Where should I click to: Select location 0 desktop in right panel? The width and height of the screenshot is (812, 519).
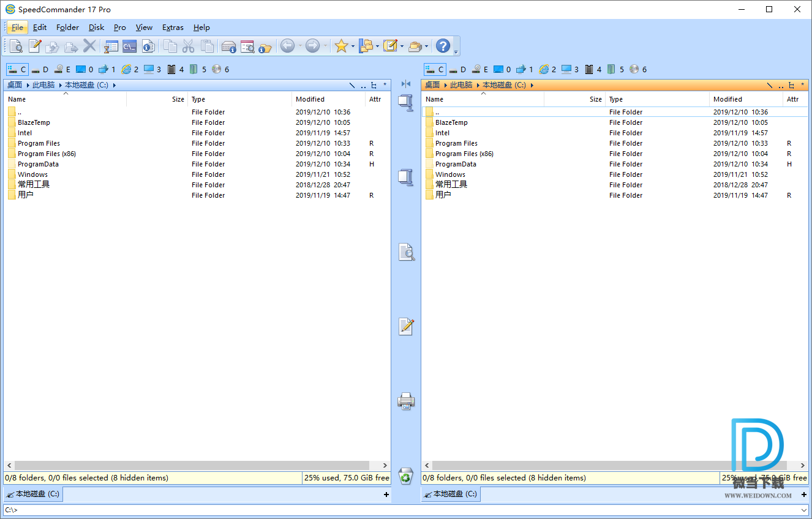point(502,70)
